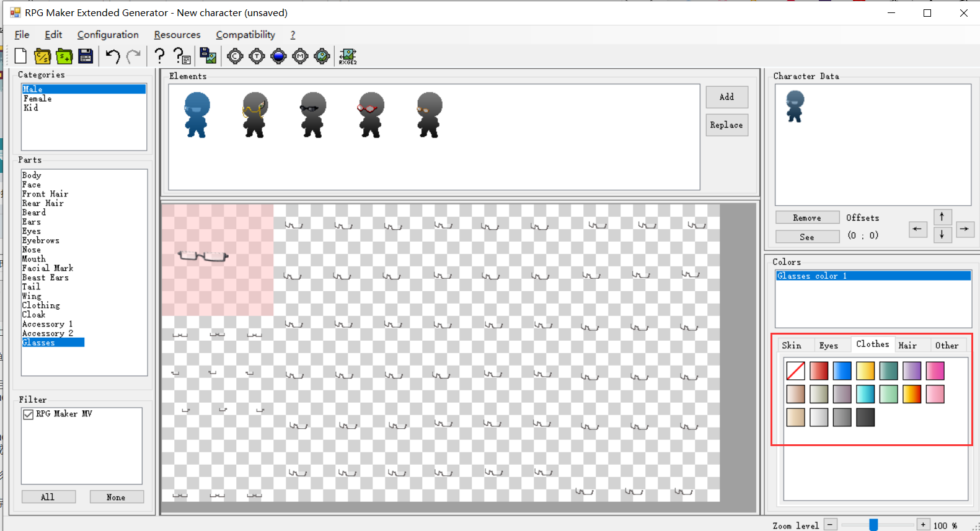This screenshot has width=980, height=531.
Task: Select all filters with the All button
Action: (48, 498)
